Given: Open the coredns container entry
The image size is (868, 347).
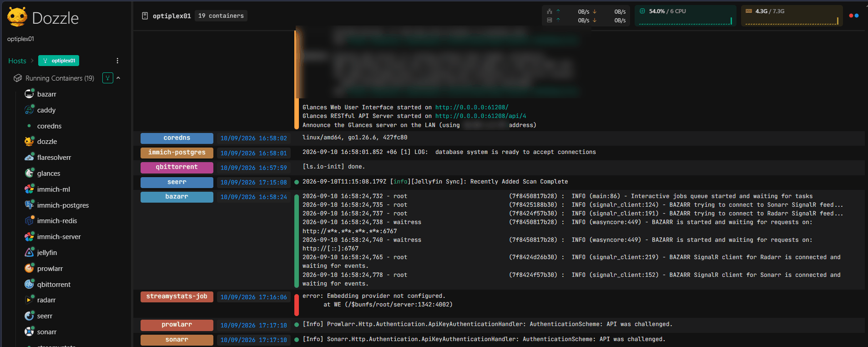Looking at the screenshot, I should [x=49, y=126].
